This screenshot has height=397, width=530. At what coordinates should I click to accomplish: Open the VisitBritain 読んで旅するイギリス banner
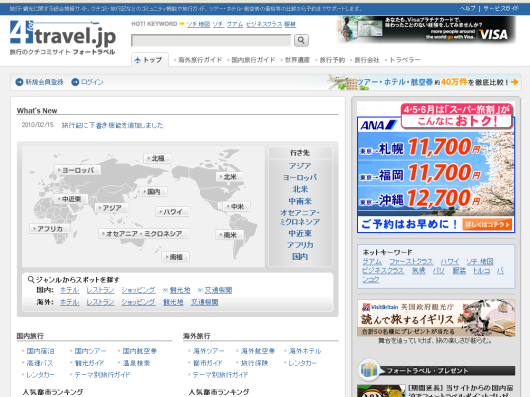(436, 318)
